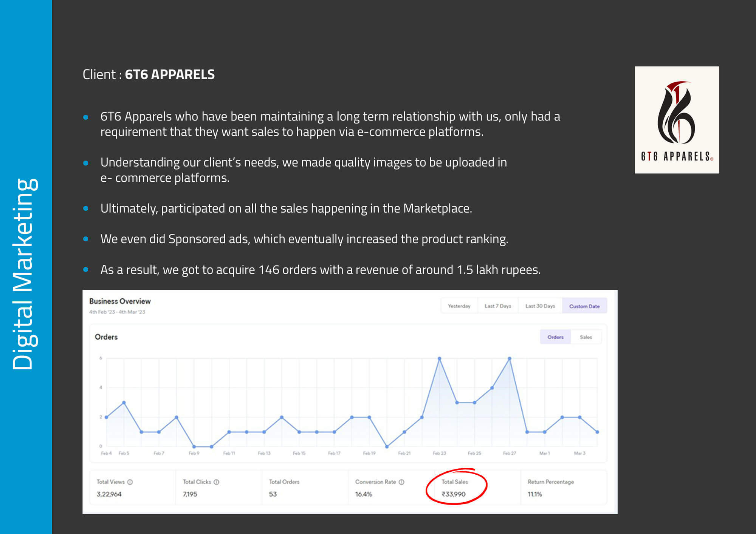756x534 pixels.
Task: Click the Return Percentage label
Action: point(551,482)
